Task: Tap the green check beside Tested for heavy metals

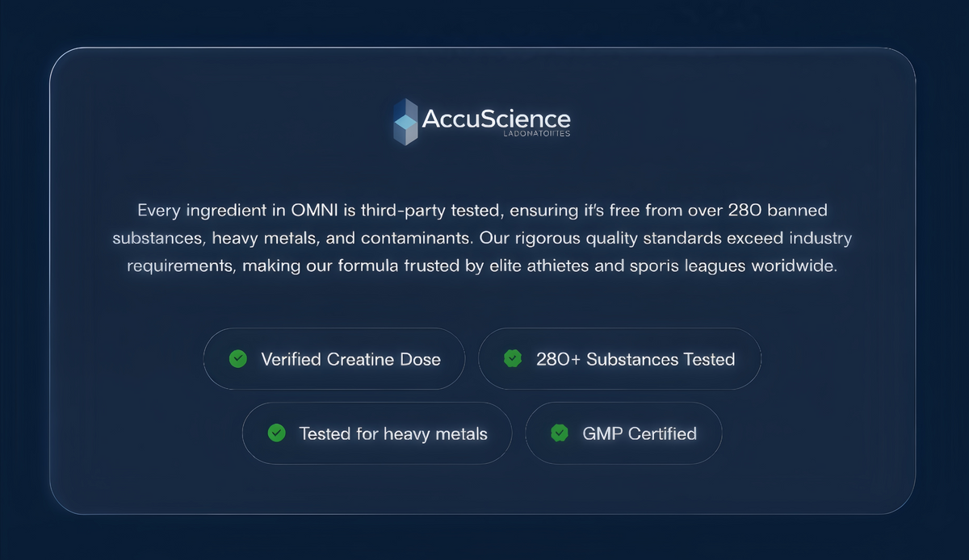Action: 276,433
